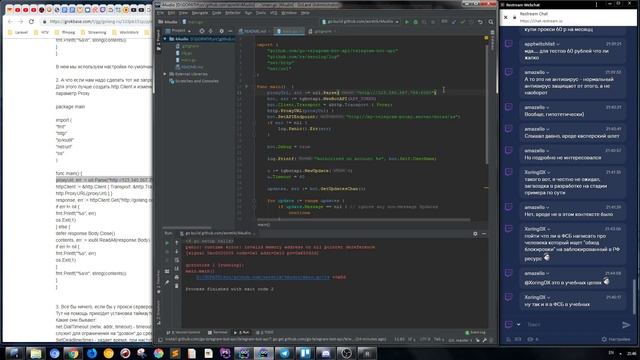The image size is (640, 360).
Task: Expand External Libraries node
Action: (165, 74)
